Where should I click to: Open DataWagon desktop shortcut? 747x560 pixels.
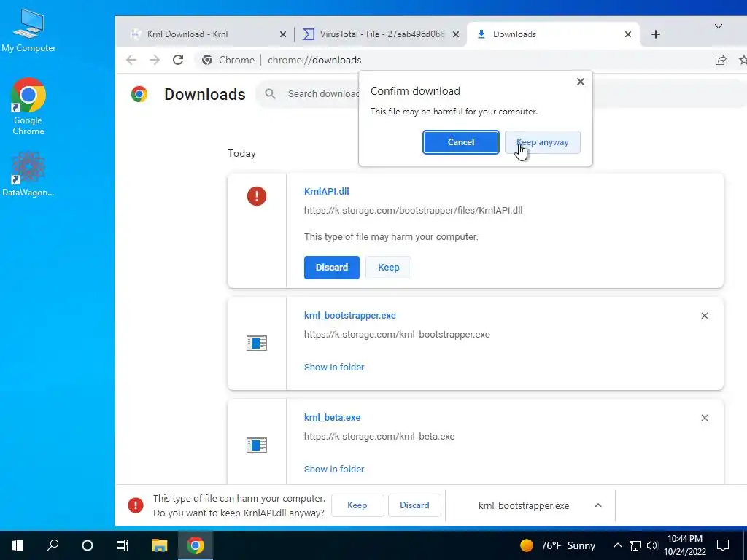[28, 174]
